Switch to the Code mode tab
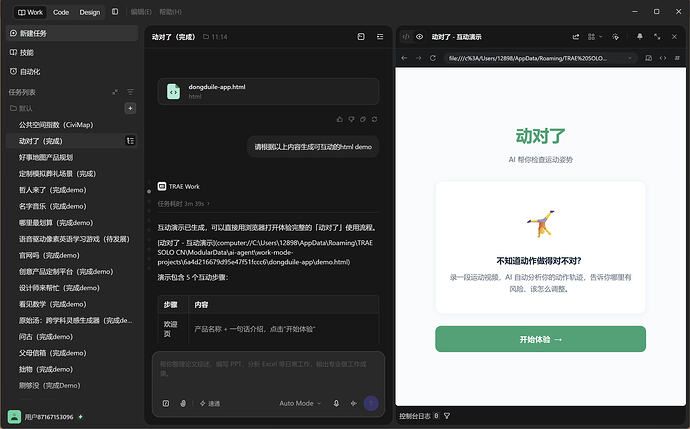The width and height of the screenshot is (690, 429). coord(61,12)
